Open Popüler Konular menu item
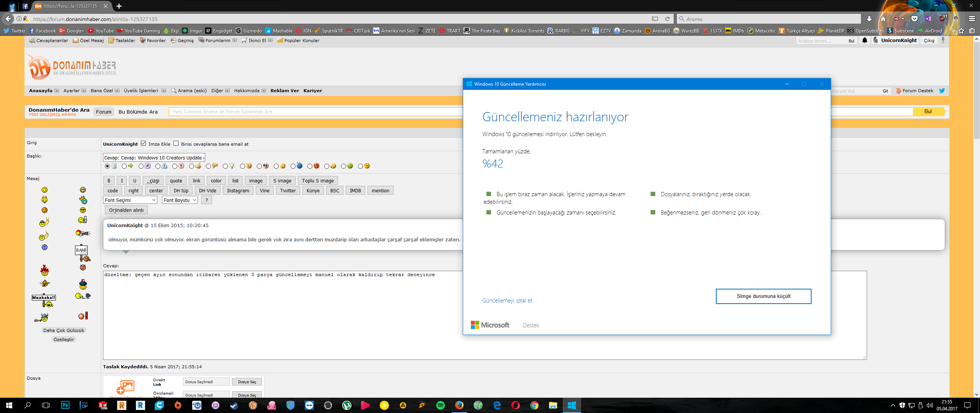Image resolution: width=980 pixels, height=413 pixels. 298,40
